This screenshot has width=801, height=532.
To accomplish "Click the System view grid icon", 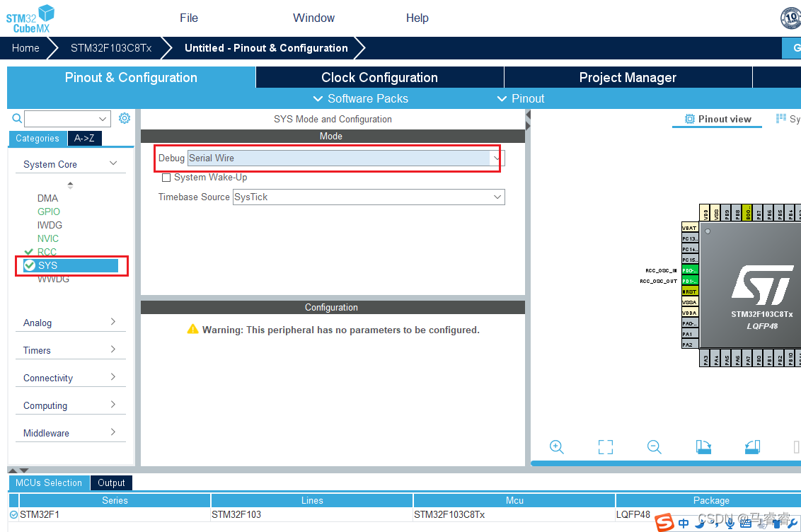I will click(781, 118).
